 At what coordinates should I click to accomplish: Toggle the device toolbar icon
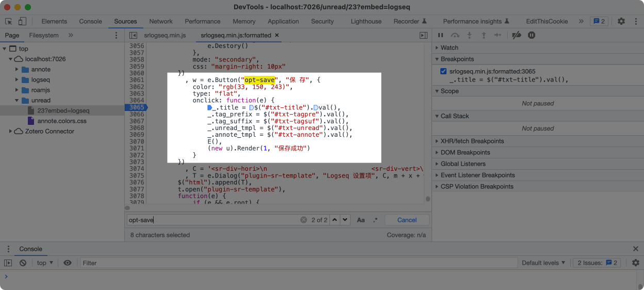point(22,21)
